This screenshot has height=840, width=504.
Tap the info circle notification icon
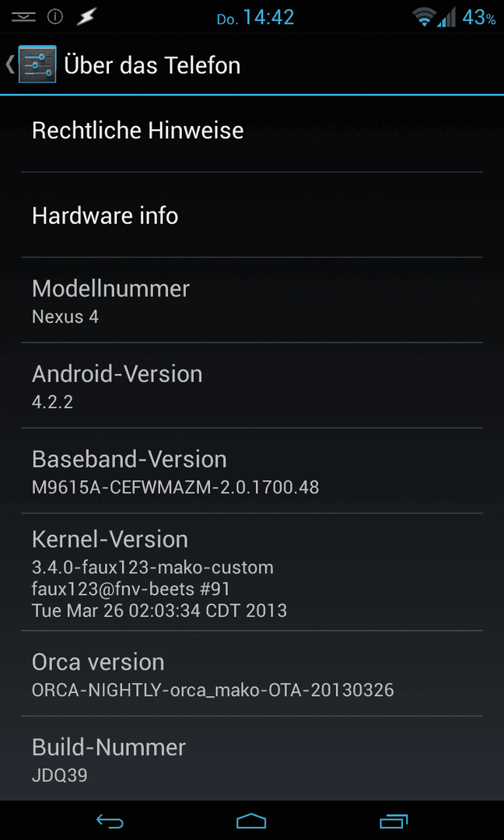coord(54,17)
